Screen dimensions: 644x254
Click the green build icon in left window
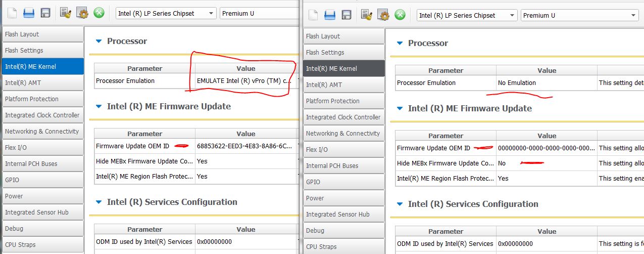[x=99, y=13]
